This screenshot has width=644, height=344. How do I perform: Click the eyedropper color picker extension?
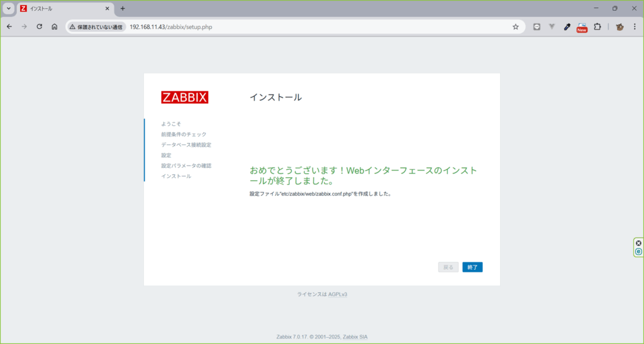(x=567, y=26)
